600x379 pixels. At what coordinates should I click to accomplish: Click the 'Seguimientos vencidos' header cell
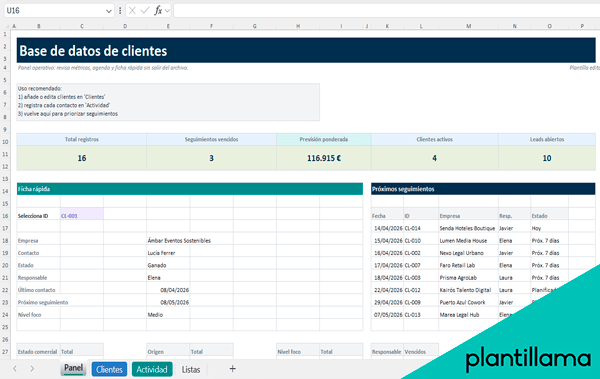click(211, 139)
